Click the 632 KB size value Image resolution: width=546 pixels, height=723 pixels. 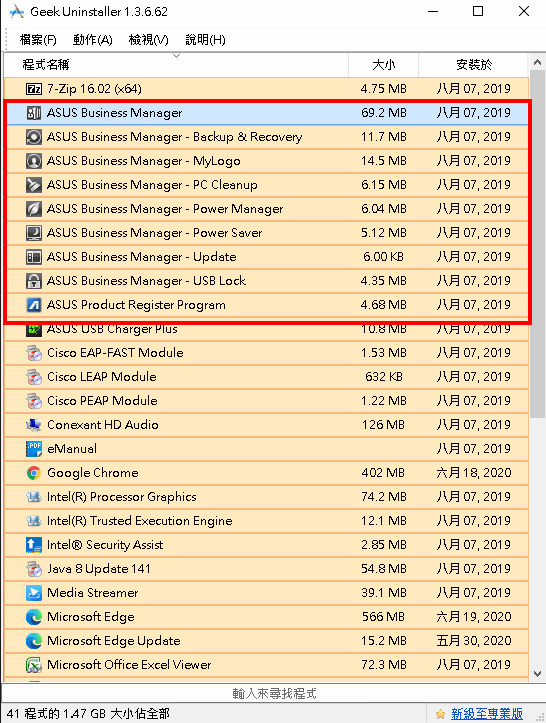pyautogui.click(x=384, y=377)
